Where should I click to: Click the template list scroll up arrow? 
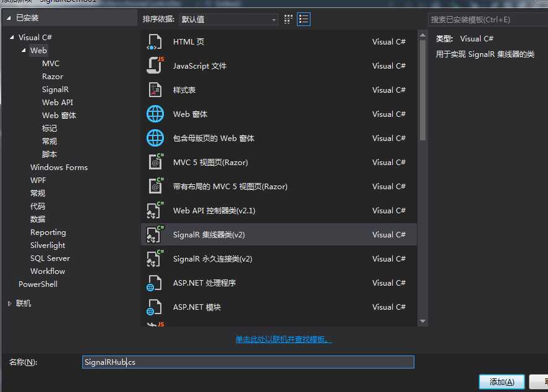[x=422, y=35]
